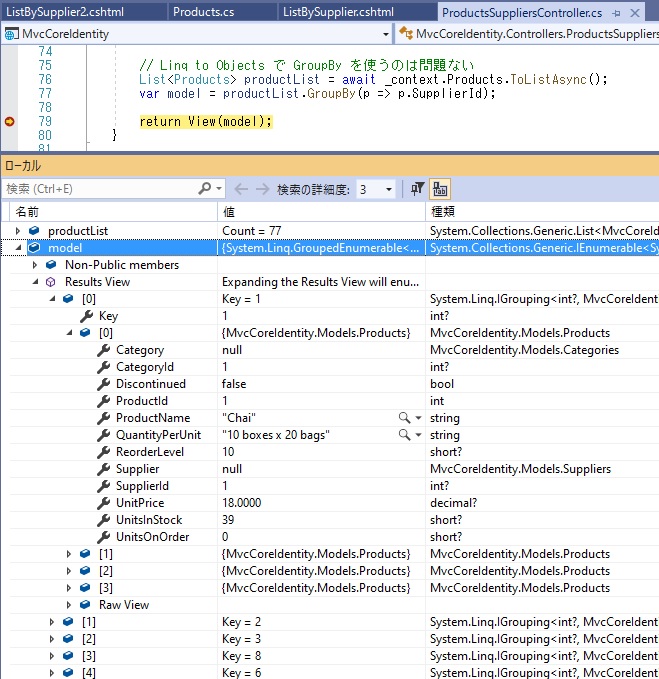659x679 pixels.
Task: Open the visualizer magnifier for ProductName
Action: point(404,418)
